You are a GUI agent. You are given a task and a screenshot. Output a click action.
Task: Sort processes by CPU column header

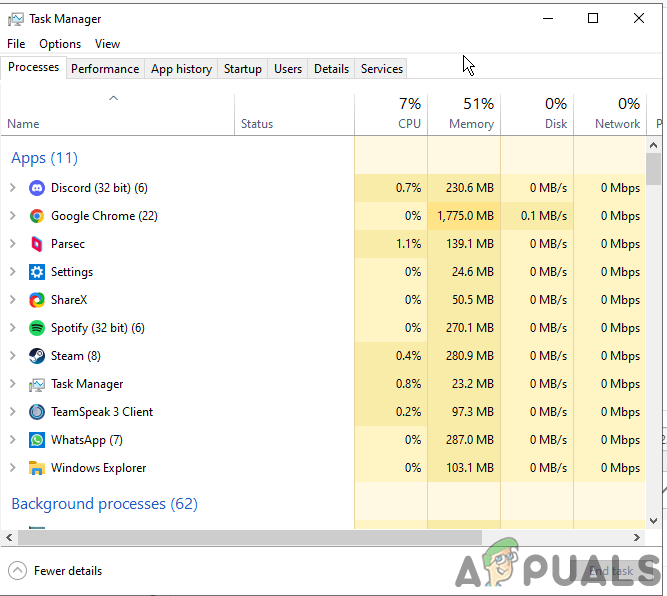391,114
